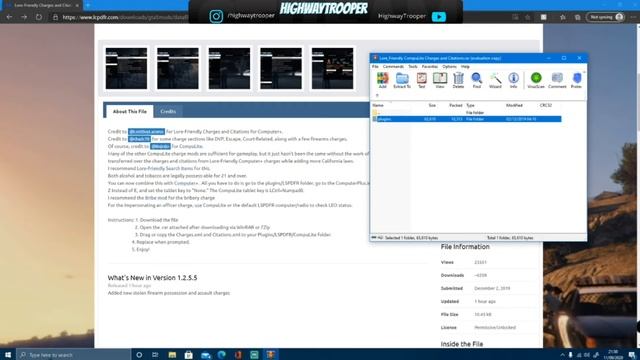Open the View tool in WinRAR toolbar
640x360 pixels.
[x=440, y=80]
